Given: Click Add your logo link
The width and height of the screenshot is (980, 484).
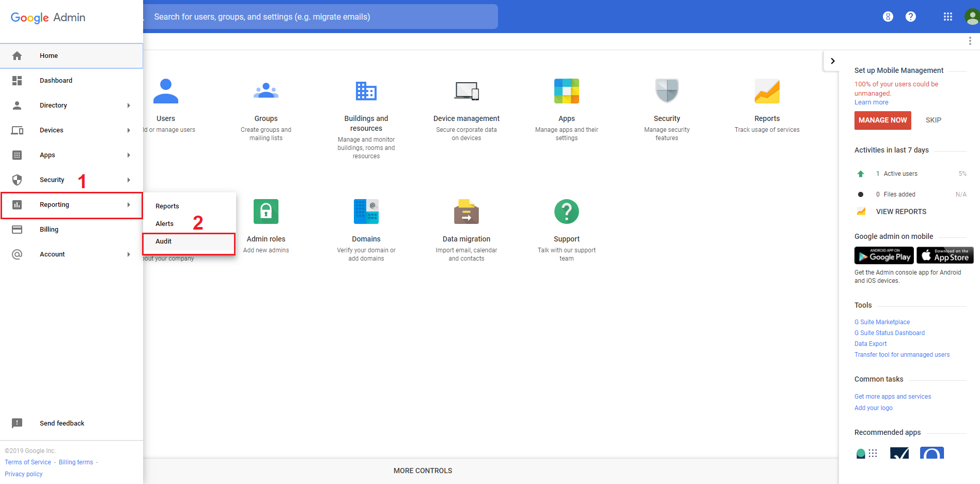Looking at the screenshot, I should (874, 408).
